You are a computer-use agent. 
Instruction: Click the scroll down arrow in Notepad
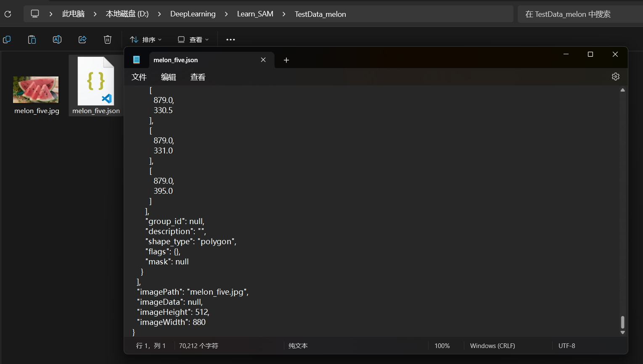623,332
